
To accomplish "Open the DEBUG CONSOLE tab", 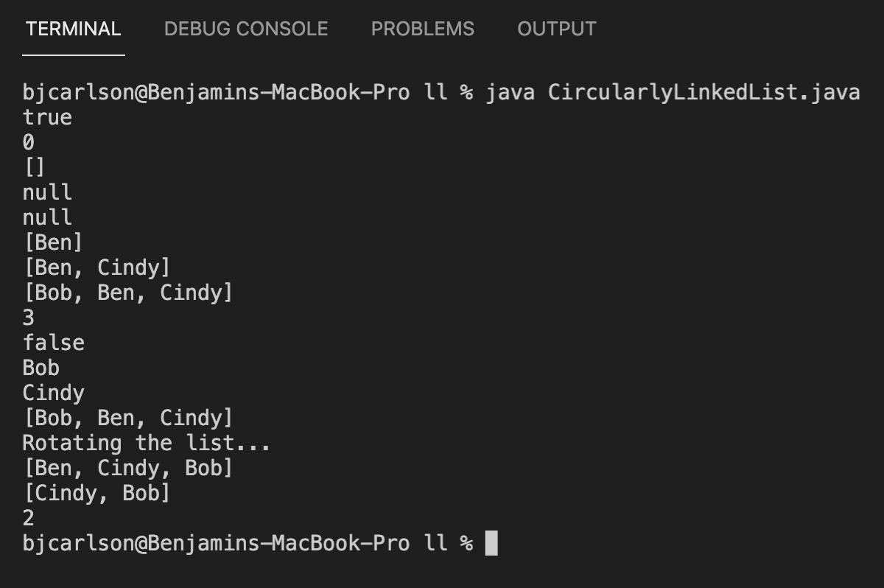I will coord(246,29).
